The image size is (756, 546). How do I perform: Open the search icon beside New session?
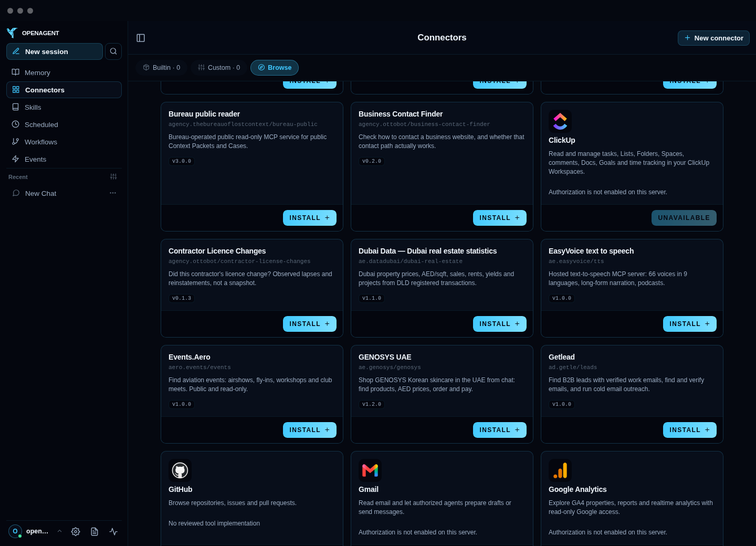(113, 51)
